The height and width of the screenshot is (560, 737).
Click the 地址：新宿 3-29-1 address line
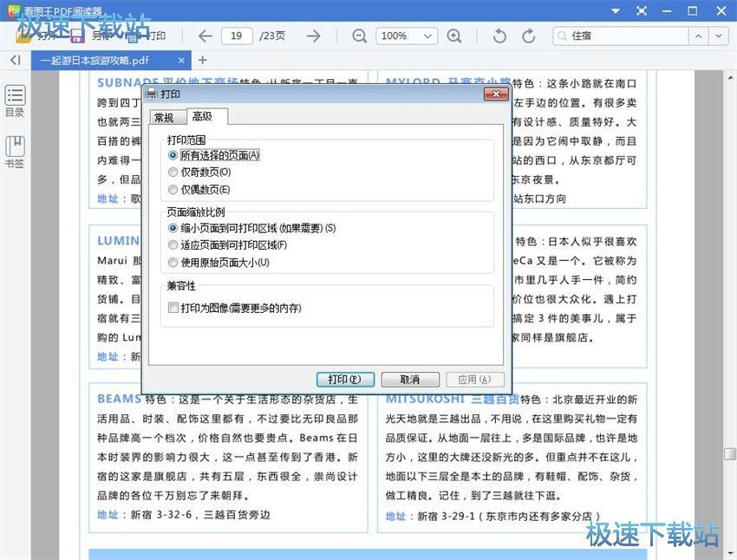tap(493, 517)
